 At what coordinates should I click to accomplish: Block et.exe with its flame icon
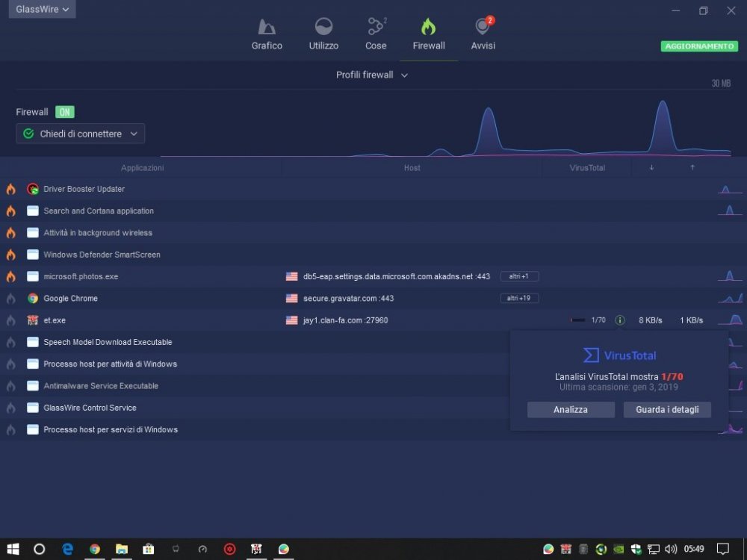pos(11,320)
